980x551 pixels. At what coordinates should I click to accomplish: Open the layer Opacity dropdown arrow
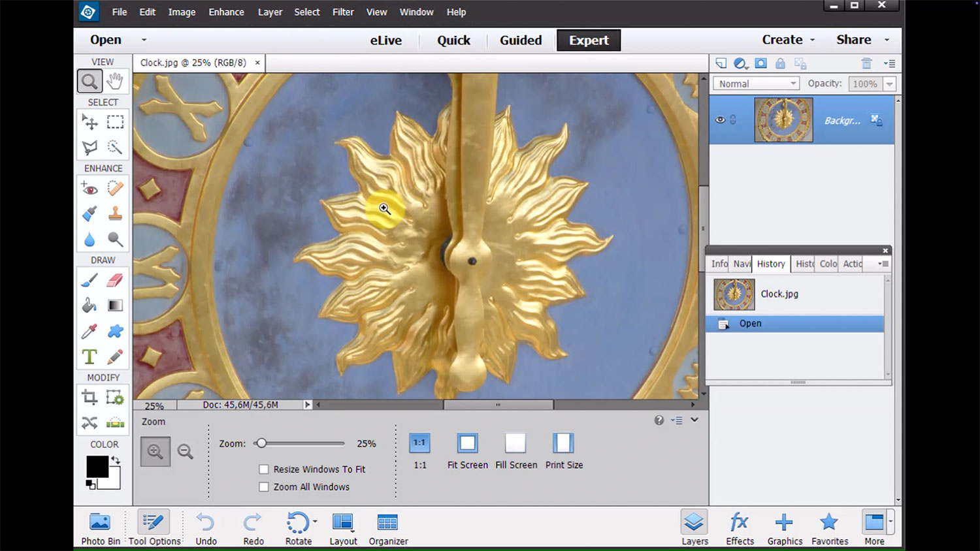click(x=889, y=84)
